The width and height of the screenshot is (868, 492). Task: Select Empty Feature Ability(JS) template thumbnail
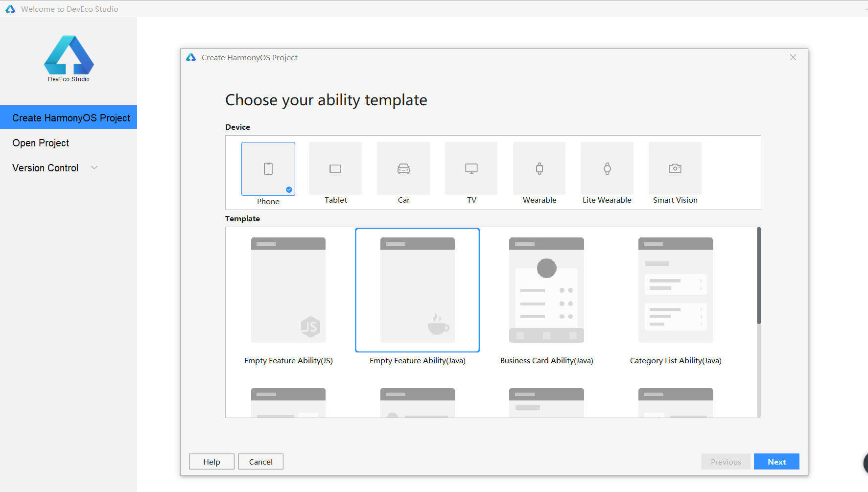coord(288,290)
